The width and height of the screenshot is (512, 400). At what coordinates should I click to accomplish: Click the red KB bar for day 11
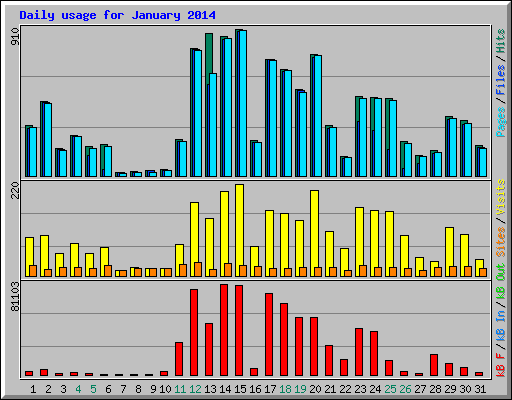tap(179, 359)
